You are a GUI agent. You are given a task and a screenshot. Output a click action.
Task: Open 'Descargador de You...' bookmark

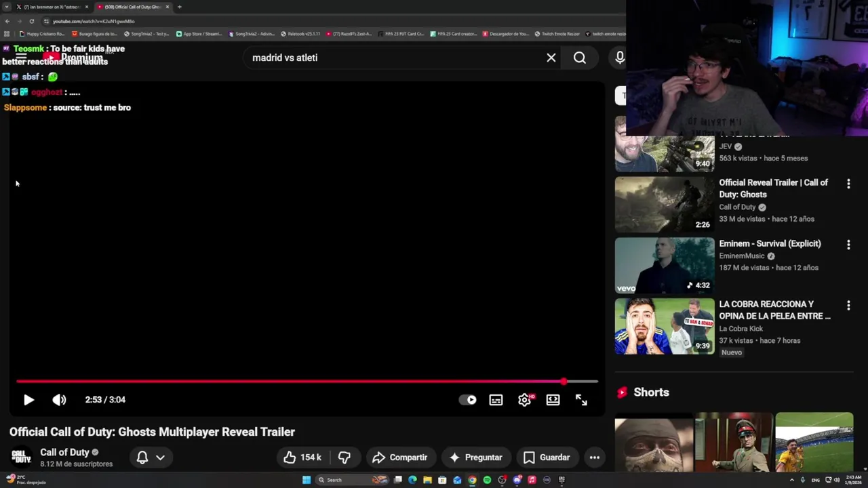pyautogui.click(x=505, y=33)
